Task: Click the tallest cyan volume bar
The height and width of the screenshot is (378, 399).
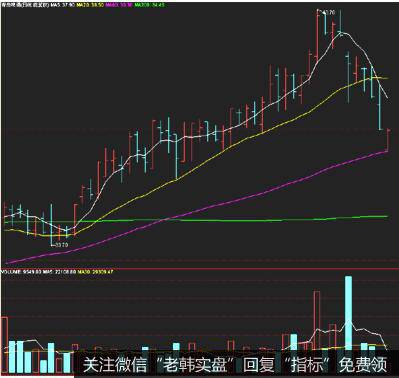Action: 348,313
